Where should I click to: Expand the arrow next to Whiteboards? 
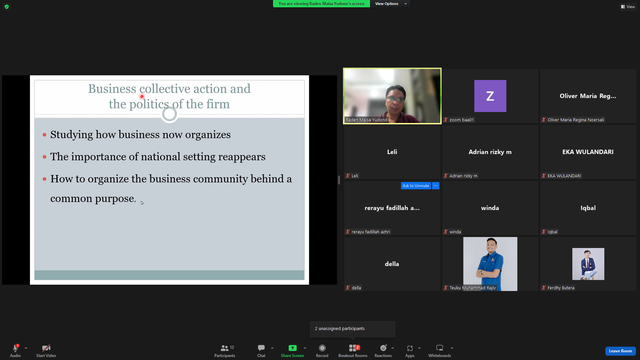(452, 348)
